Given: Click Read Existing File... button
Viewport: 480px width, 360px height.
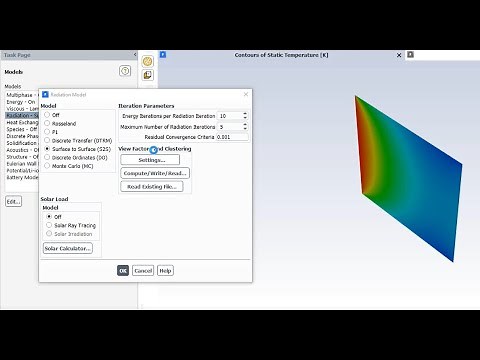Looking at the screenshot, I should click(x=152, y=186).
